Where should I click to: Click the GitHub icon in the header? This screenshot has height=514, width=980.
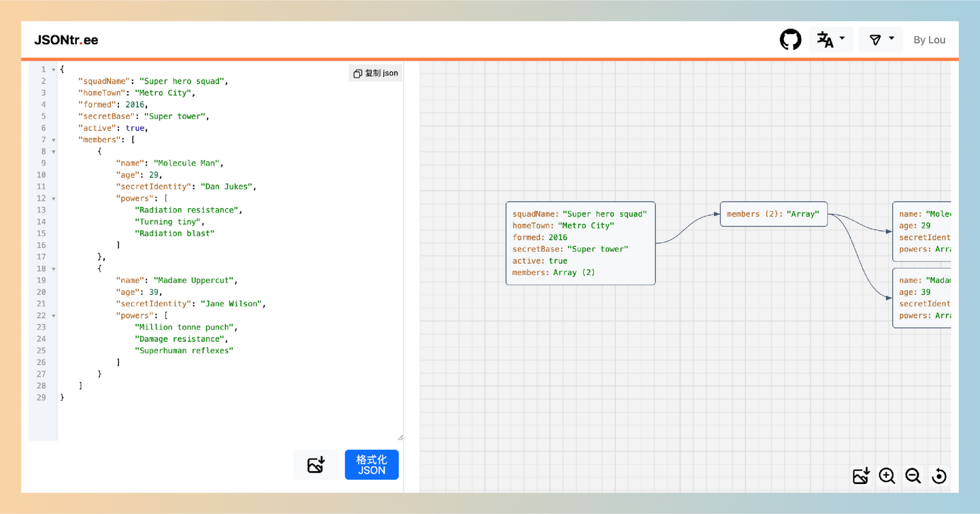790,39
